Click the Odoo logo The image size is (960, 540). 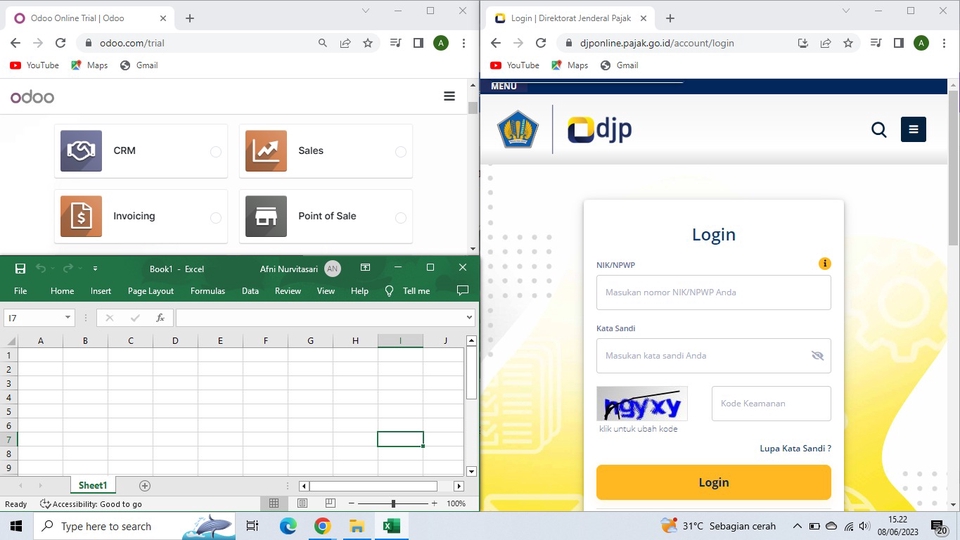[32, 97]
